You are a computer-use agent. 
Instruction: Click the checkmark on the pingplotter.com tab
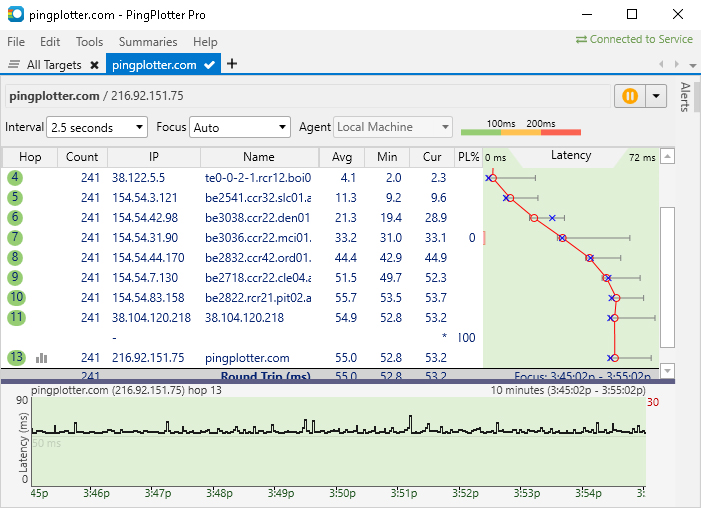pyautogui.click(x=210, y=65)
